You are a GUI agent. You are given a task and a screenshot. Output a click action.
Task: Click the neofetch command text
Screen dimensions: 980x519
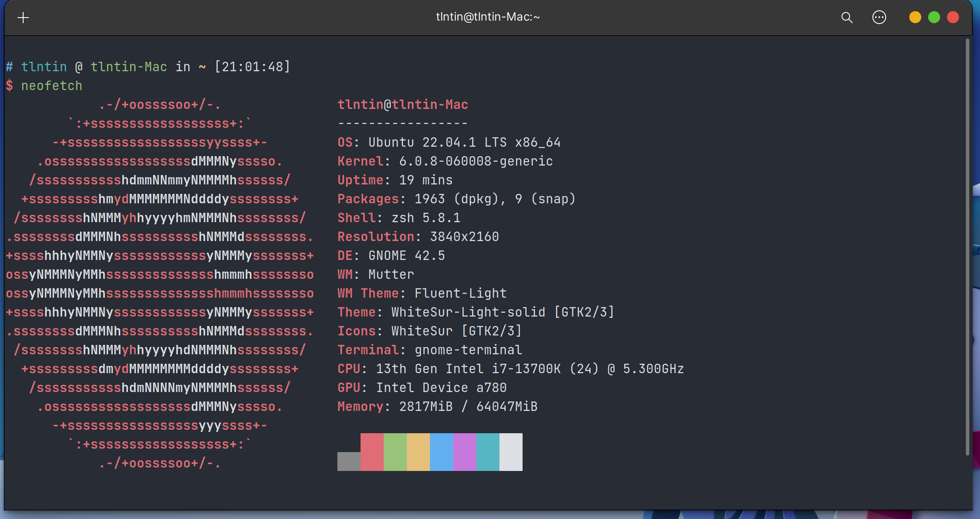(51, 86)
